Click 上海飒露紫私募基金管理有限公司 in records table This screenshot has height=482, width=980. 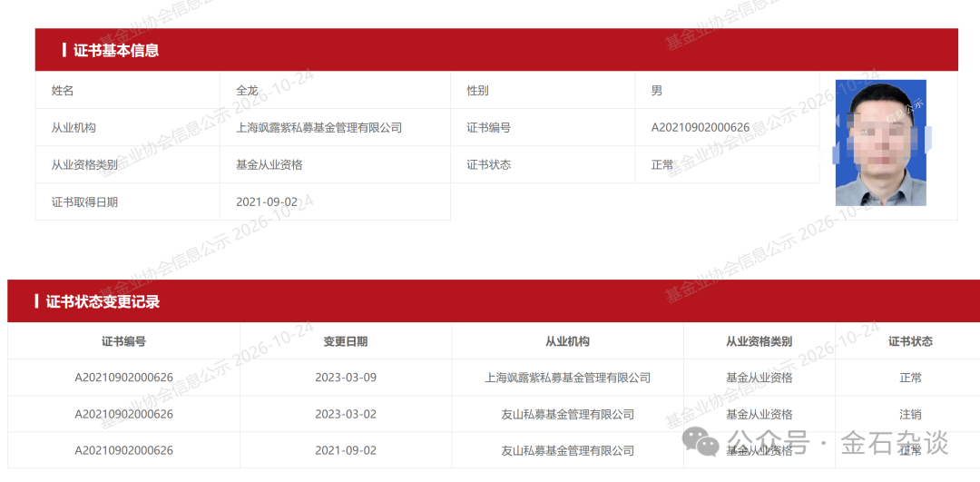(x=567, y=378)
